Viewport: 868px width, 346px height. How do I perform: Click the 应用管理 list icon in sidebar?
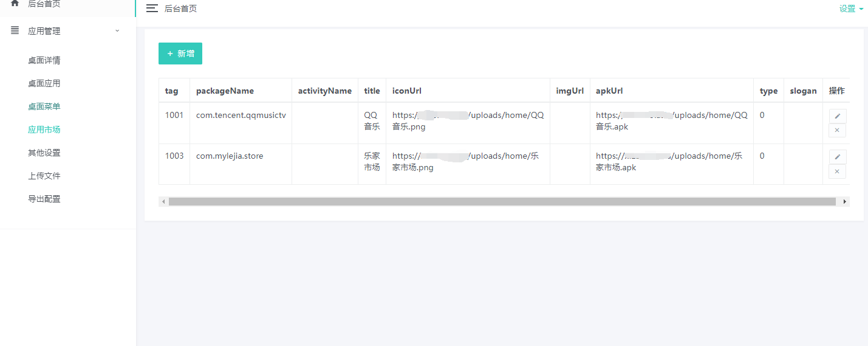[x=15, y=30]
